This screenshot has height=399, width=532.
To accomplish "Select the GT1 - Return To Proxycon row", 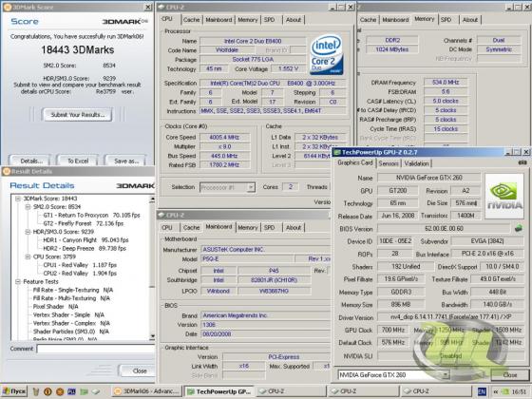I will [91, 215].
